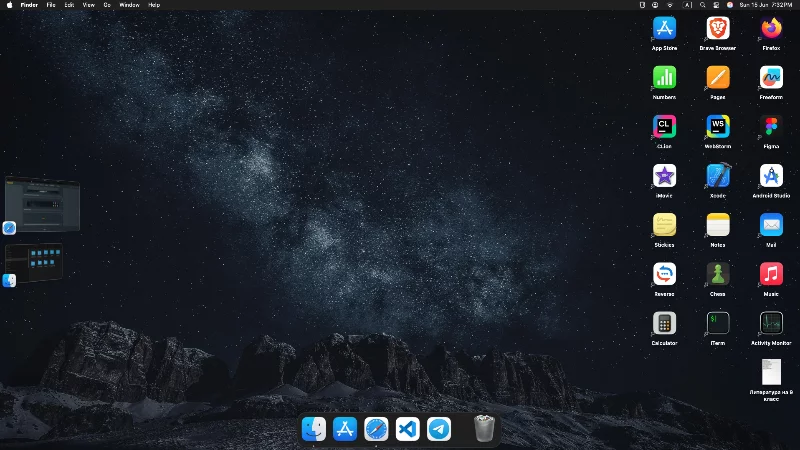Open the Numbers app icon
This screenshot has height=450, width=800.
[664, 78]
